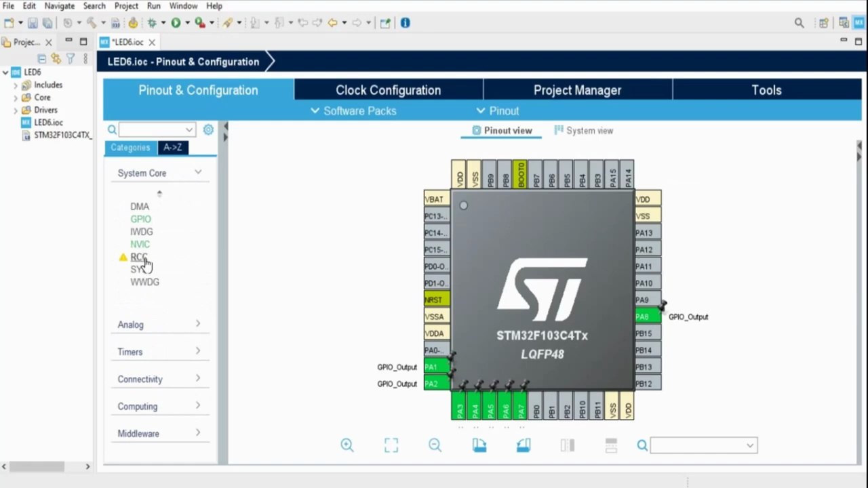The width and height of the screenshot is (868, 488).
Task: Run the project with the green play icon
Action: pyautogui.click(x=176, y=23)
